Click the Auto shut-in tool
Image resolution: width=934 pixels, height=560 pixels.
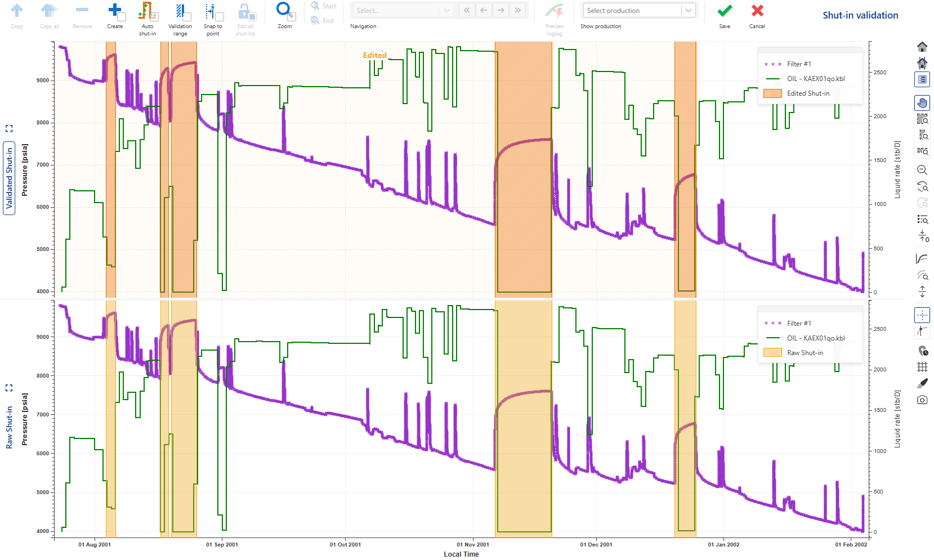pyautogui.click(x=148, y=17)
